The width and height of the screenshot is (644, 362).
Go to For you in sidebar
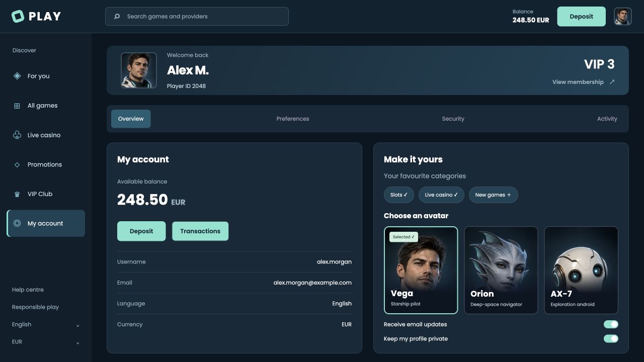pos(46,76)
